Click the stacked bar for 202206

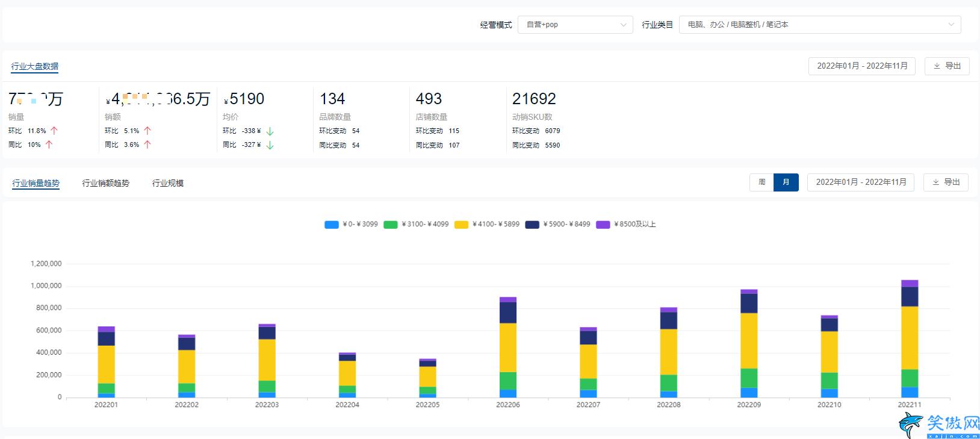pos(508,347)
